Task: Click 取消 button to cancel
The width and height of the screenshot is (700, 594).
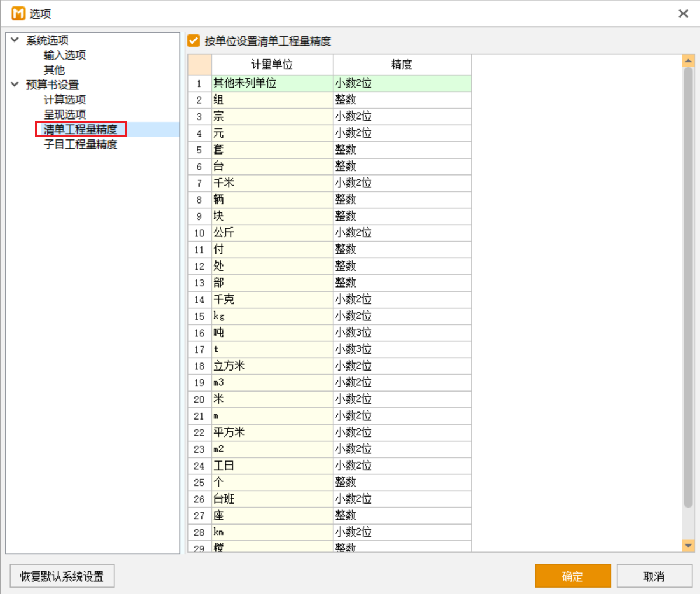Action: [654, 576]
